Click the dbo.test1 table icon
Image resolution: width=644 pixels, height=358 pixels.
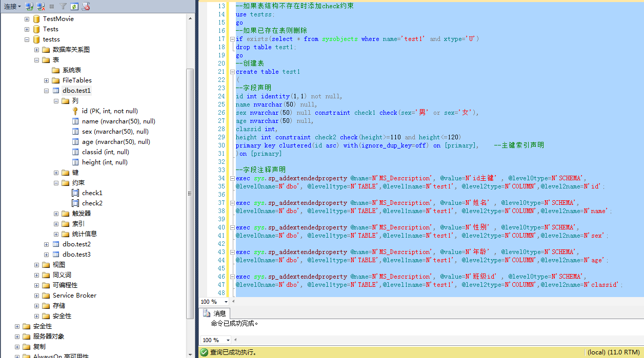(56, 91)
